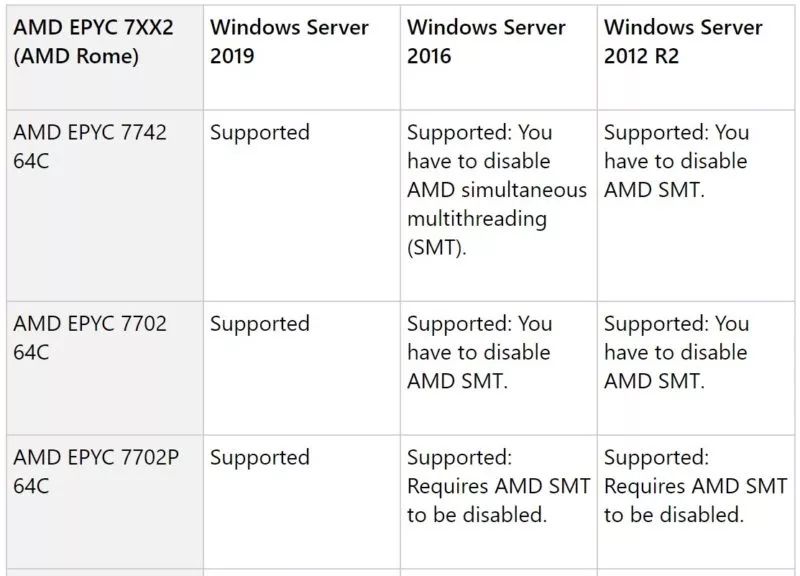Click the word 'multithreading' in the 7742 row
Image resolution: width=800 pixels, height=576 pixels.
point(477,219)
